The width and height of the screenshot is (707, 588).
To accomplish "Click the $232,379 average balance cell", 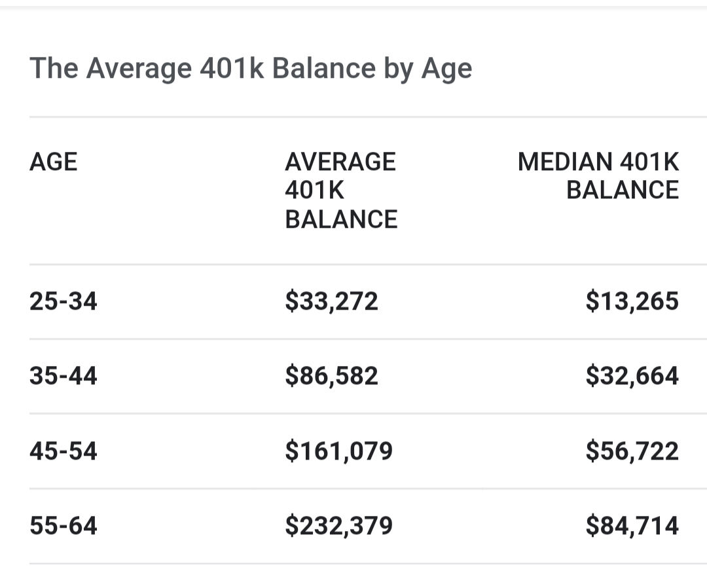I will 338,526.
